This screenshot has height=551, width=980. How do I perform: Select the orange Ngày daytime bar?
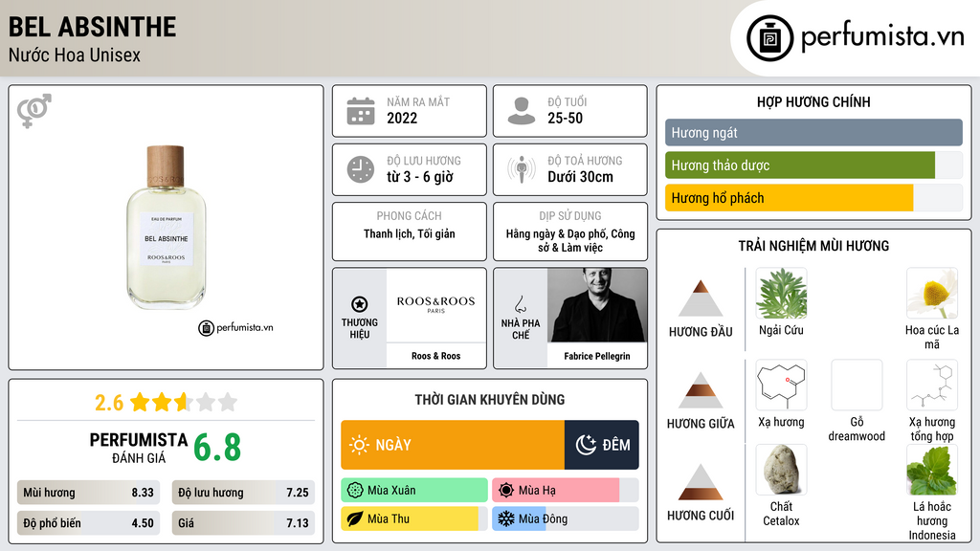pyautogui.click(x=453, y=445)
